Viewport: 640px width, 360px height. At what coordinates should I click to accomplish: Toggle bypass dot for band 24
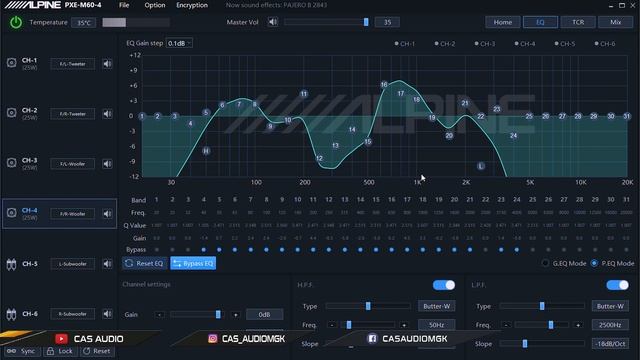[x=517, y=250]
